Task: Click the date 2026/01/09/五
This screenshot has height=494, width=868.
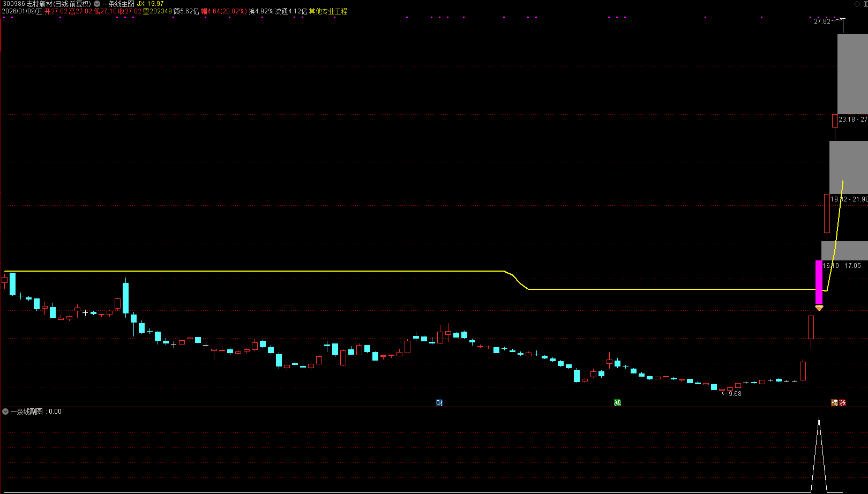Action: pyautogui.click(x=22, y=11)
